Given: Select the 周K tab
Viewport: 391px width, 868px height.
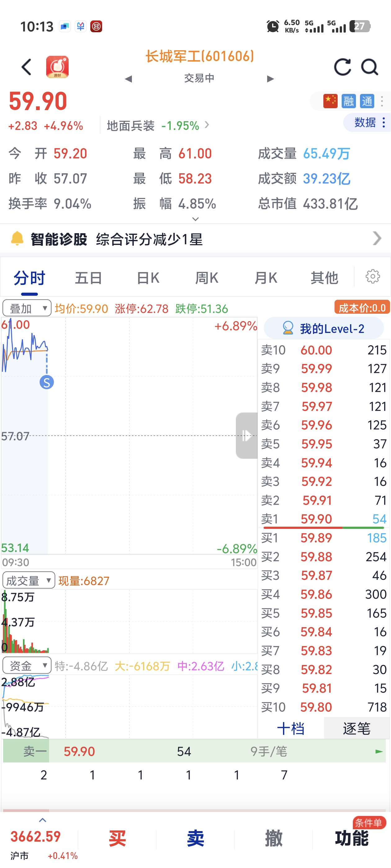Looking at the screenshot, I should (x=206, y=278).
